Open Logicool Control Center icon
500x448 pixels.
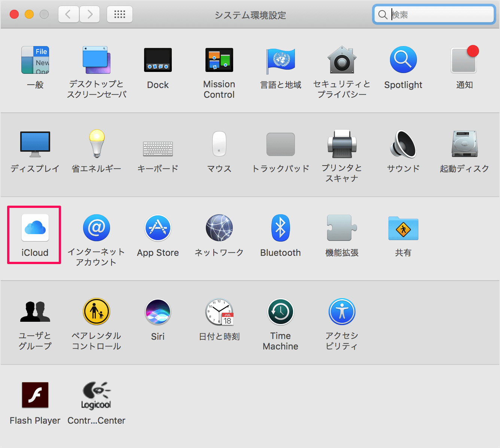[x=97, y=396]
